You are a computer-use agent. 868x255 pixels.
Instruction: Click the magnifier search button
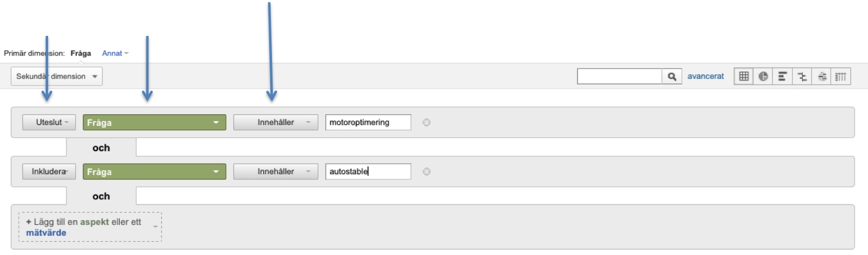point(672,76)
